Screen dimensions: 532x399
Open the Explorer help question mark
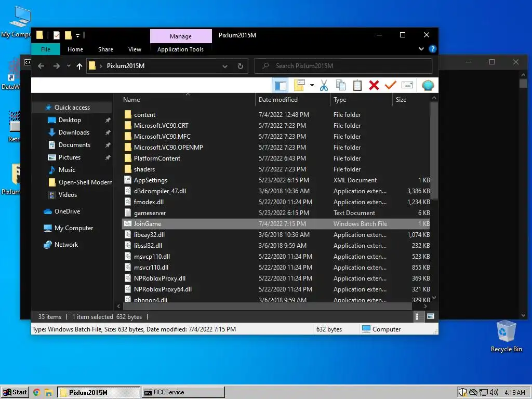tap(432, 49)
